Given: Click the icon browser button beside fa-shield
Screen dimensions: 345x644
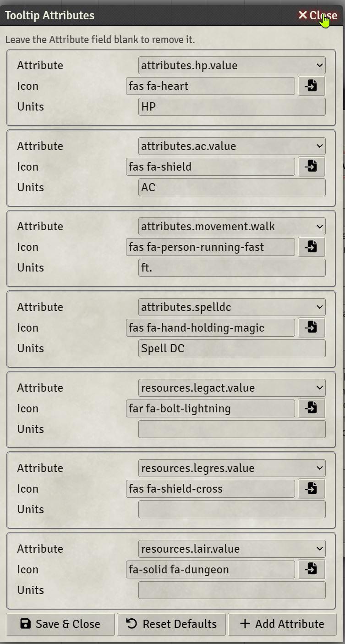Looking at the screenshot, I should 312,166.
